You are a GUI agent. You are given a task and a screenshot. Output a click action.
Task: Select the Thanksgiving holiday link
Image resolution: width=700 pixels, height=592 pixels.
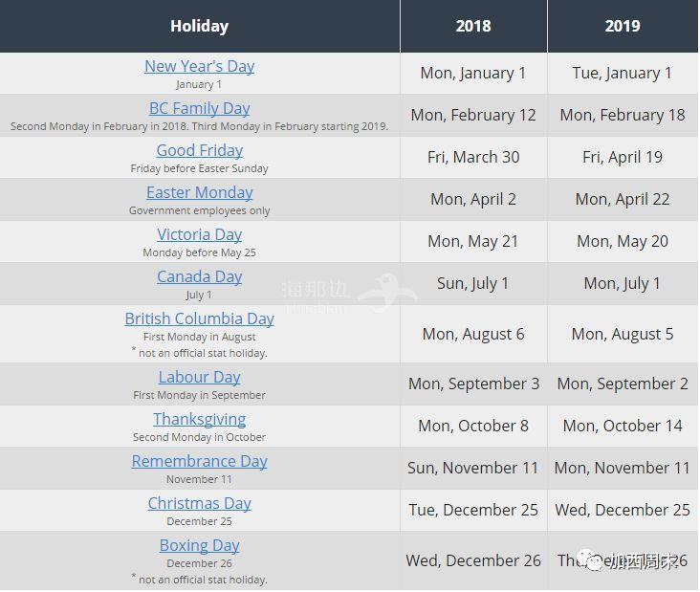point(200,419)
